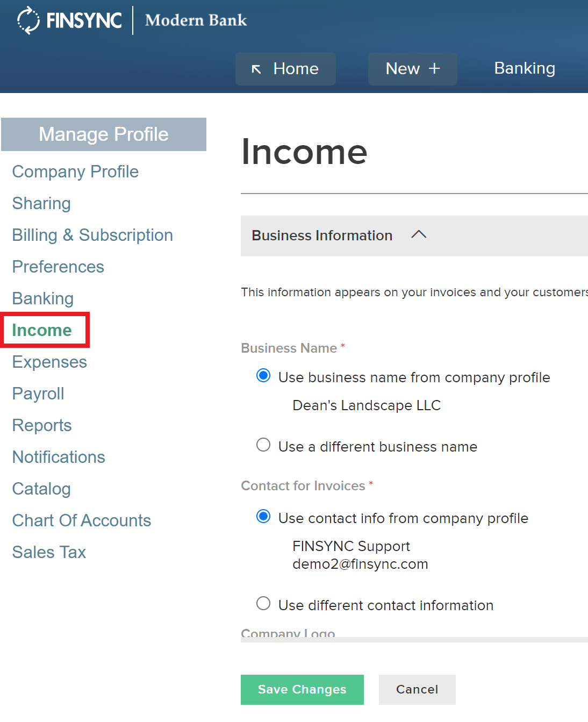Click Save Changes
Viewport: 588px width, 722px height.
(x=302, y=689)
